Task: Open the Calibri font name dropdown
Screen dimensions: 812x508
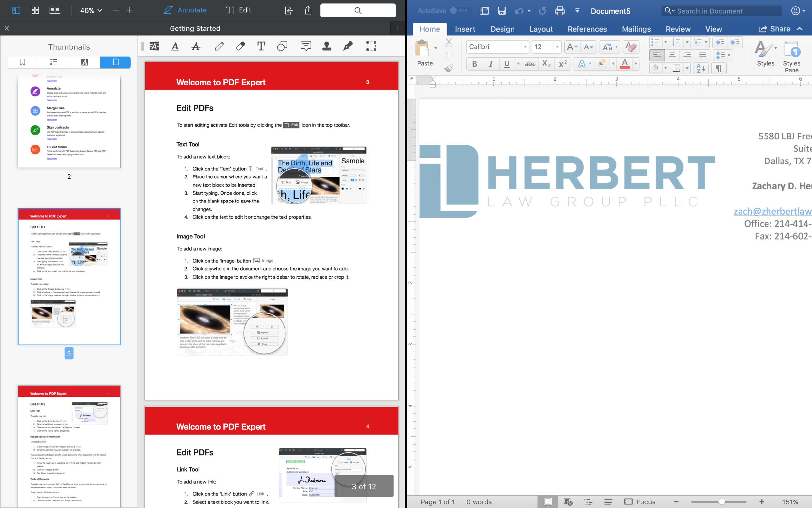Action: click(525, 47)
